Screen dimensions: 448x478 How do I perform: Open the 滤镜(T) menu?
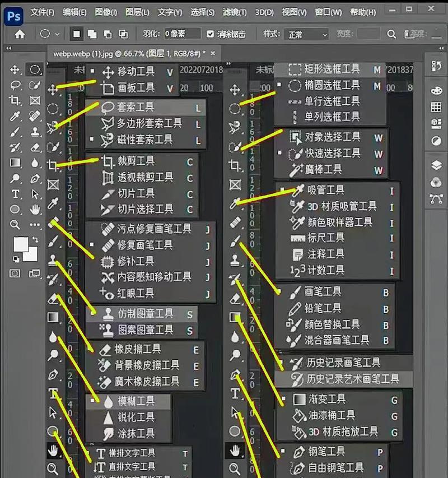(x=235, y=12)
